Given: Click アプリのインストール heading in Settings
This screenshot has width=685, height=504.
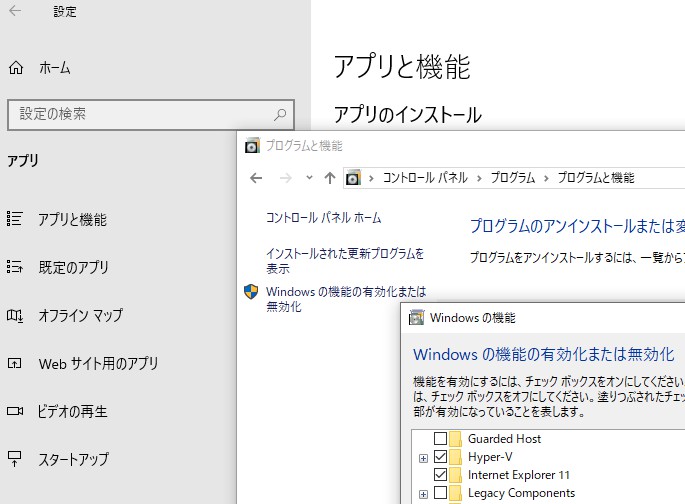Looking at the screenshot, I should coord(408,114).
